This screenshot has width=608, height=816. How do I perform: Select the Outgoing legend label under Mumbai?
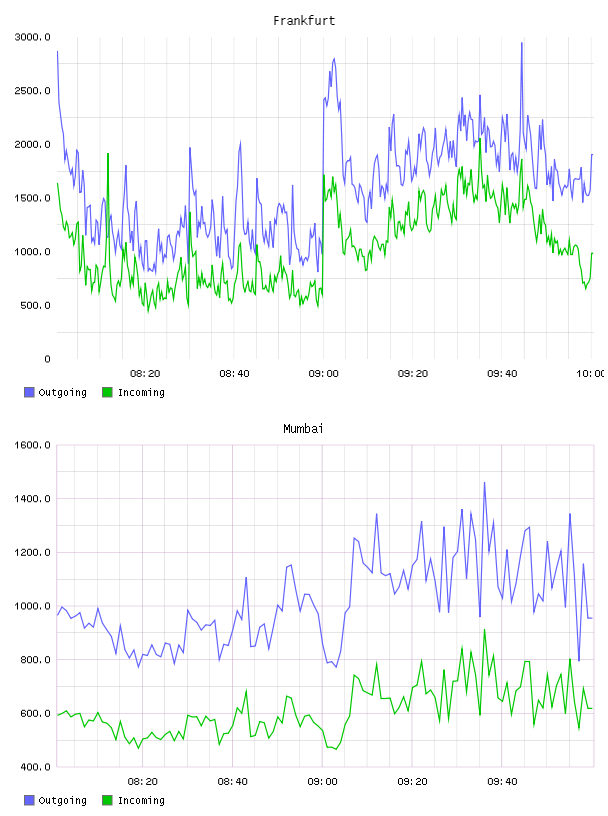point(62,801)
